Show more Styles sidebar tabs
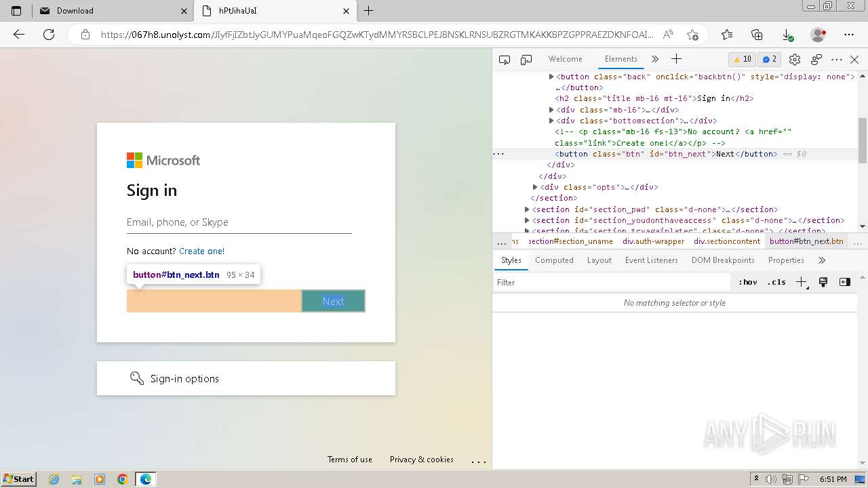Screen dimensions: 868x488 pyautogui.click(x=822, y=260)
